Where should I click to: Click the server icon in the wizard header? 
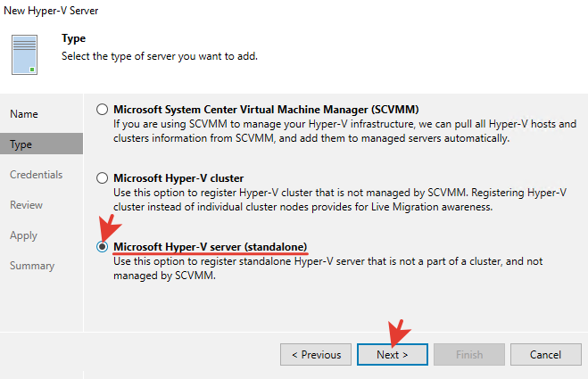click(25, 54)
